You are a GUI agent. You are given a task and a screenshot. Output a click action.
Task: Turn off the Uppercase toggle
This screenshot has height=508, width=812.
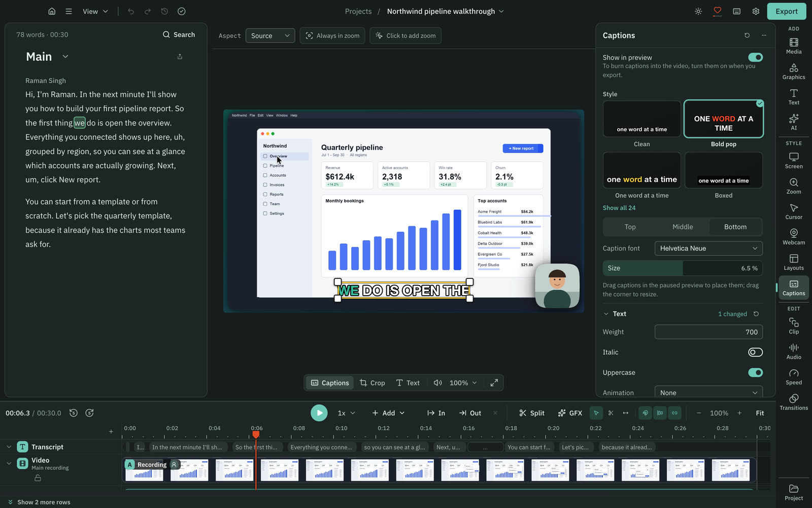[755, 372]
